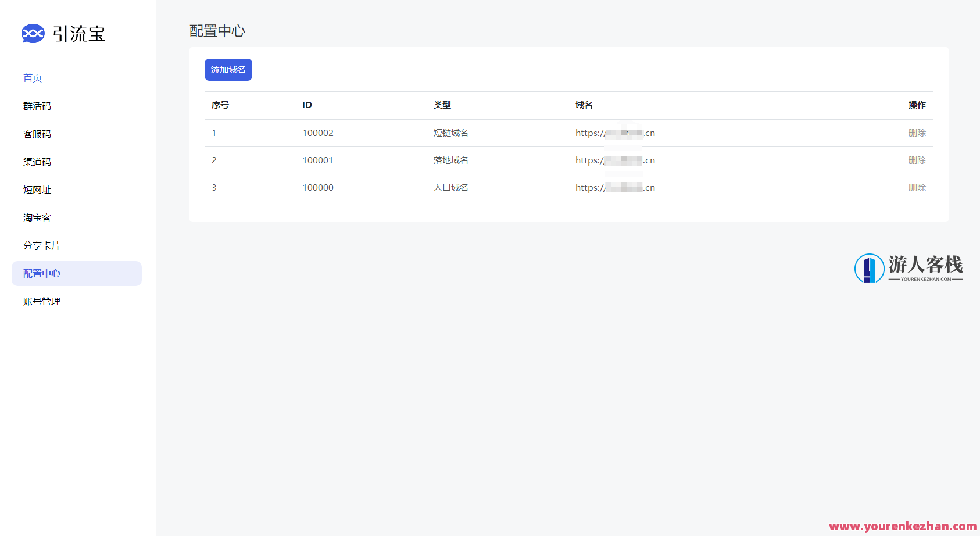Open the 客服码 section

point(37,134)
